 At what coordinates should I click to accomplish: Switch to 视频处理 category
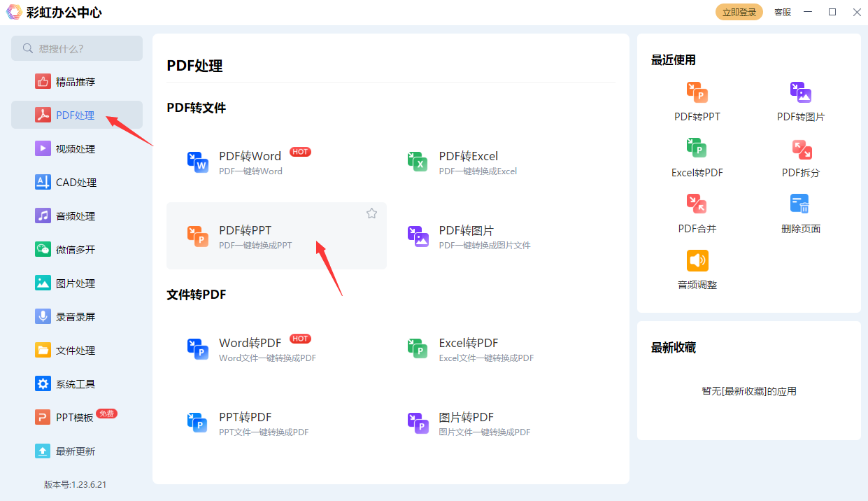point(77,148)
